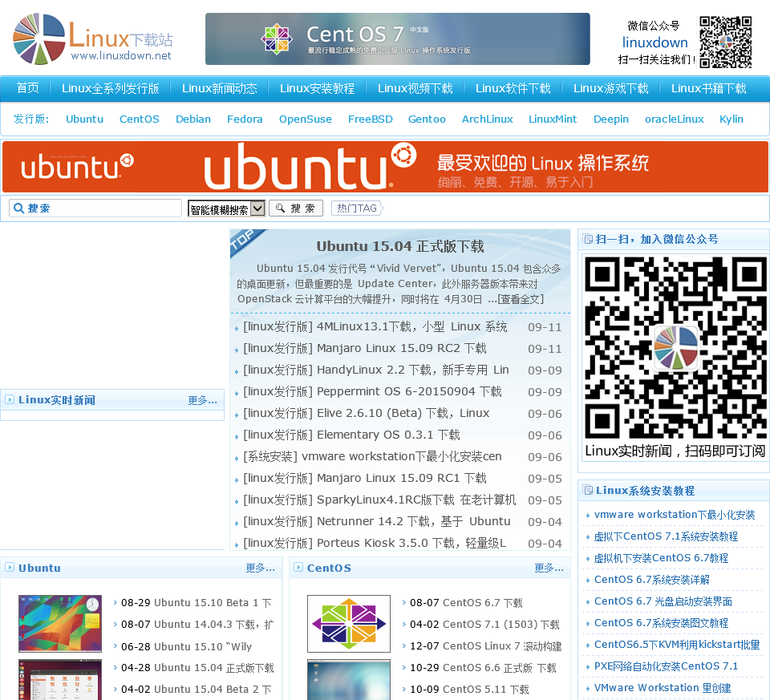
Task: Click 更多... in Ubuntu section
Action: (260, 568)
